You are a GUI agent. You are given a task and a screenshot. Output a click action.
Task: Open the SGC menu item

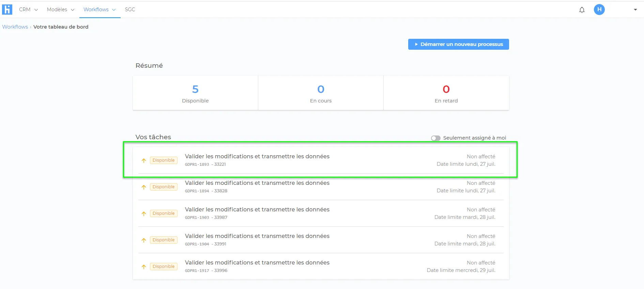[x=130, y=10]
